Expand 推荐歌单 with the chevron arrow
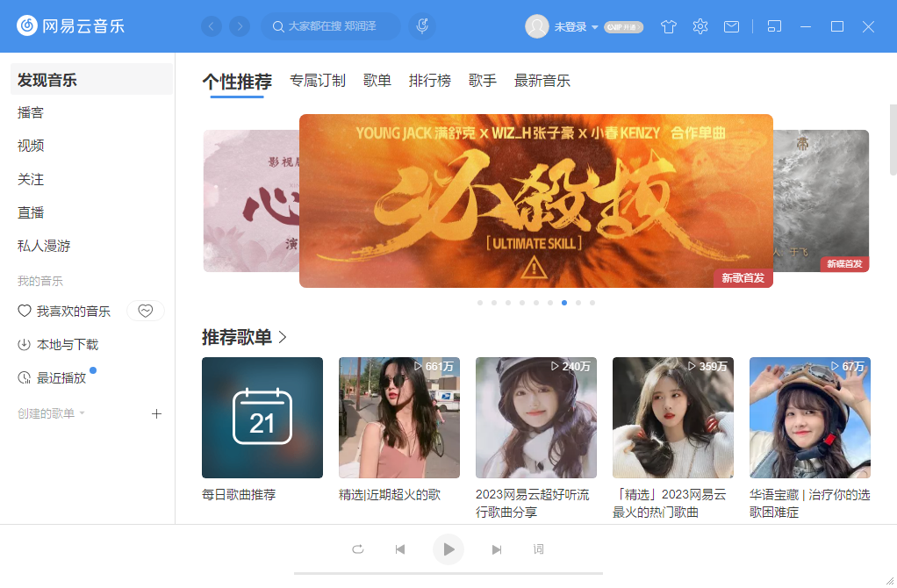Image resolution: width=897 pixels, height=588 pixels. click(x=283, y=337)
